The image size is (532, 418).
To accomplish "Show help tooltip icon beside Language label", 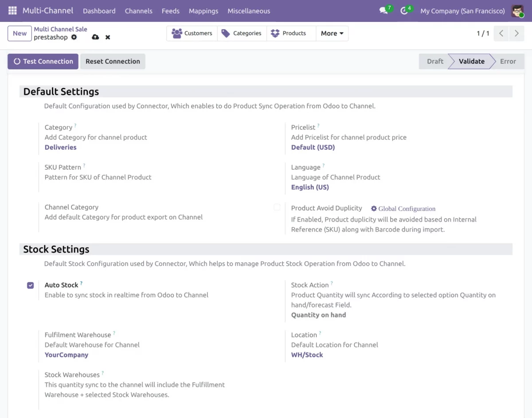I will pyautogui.click(x=324, y=165).
